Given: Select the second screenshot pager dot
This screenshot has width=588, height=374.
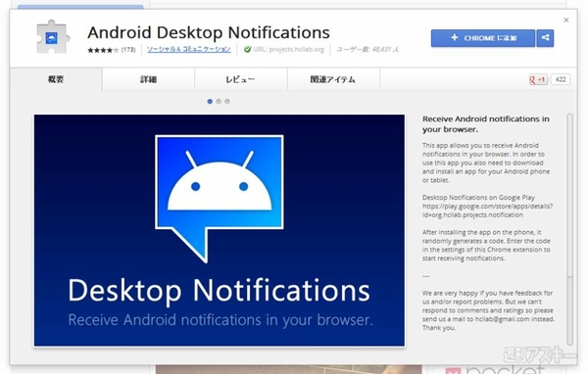Looking at the screenshot, I should tap(219, 101).
